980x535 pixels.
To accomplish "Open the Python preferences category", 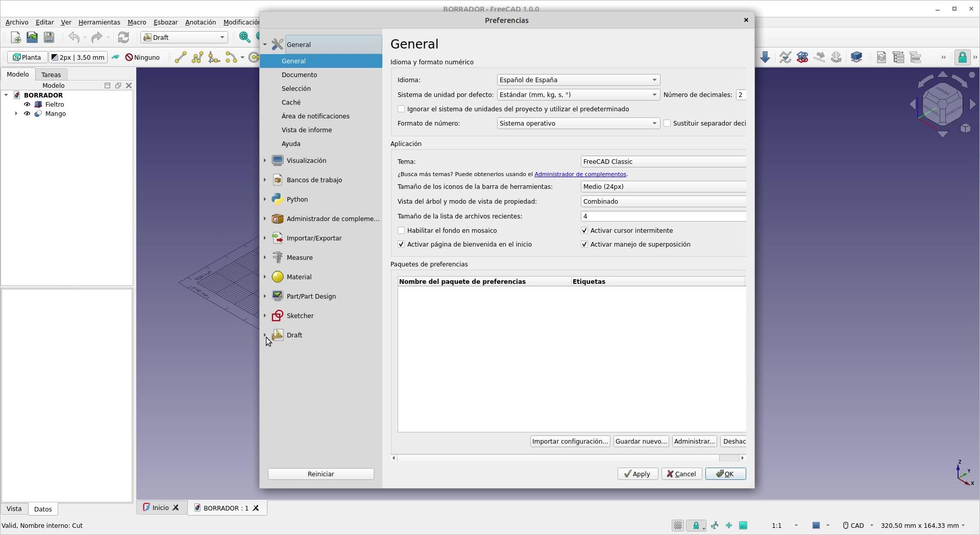I will (x=297, y=200).
